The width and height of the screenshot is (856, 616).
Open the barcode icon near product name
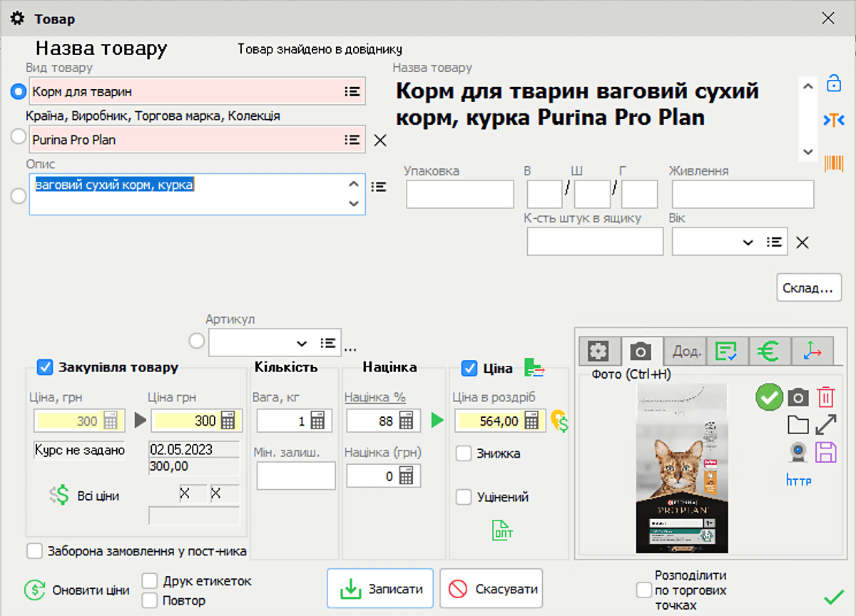click(x=832, y=163)
